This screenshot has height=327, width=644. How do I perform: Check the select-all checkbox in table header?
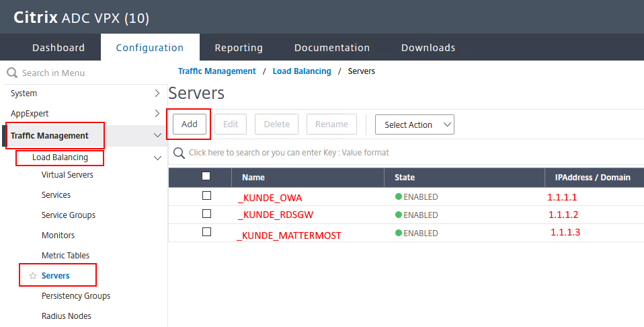click(206, 176)
